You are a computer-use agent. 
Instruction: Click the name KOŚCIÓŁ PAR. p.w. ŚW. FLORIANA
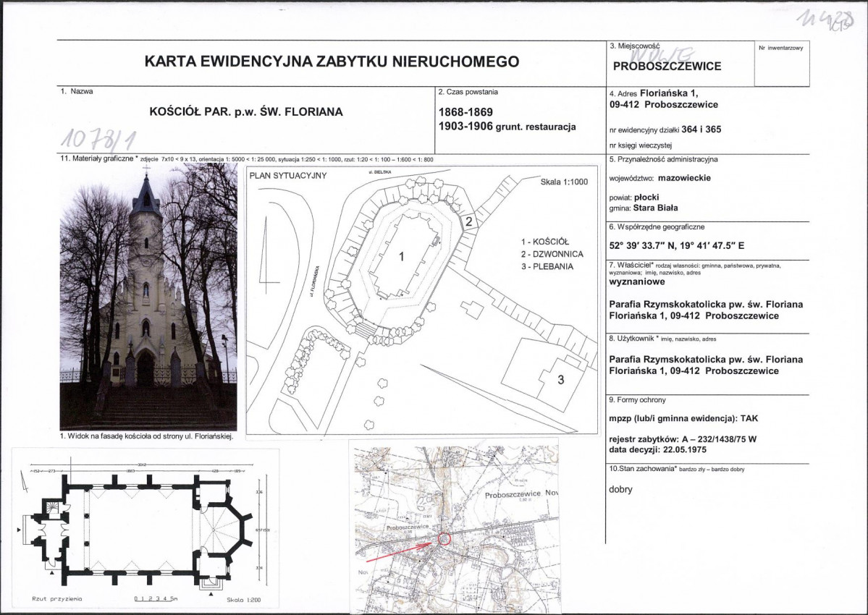[x=246, y=111]
